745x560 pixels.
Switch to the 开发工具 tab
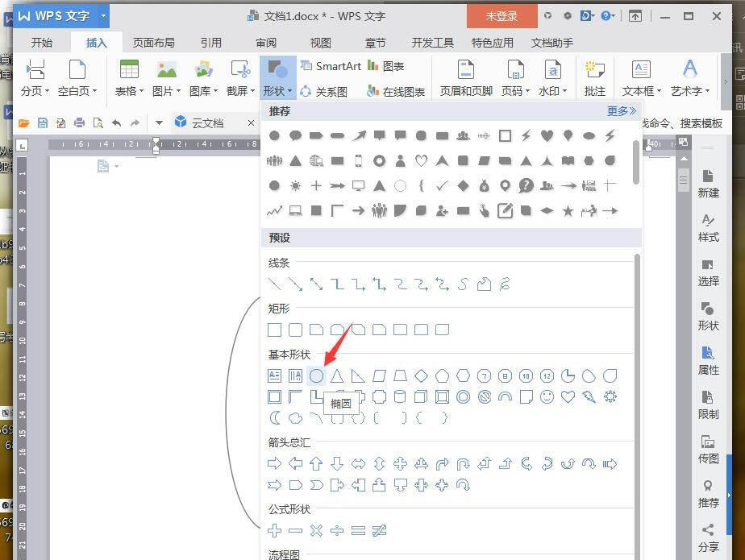[x=432, y=43]
